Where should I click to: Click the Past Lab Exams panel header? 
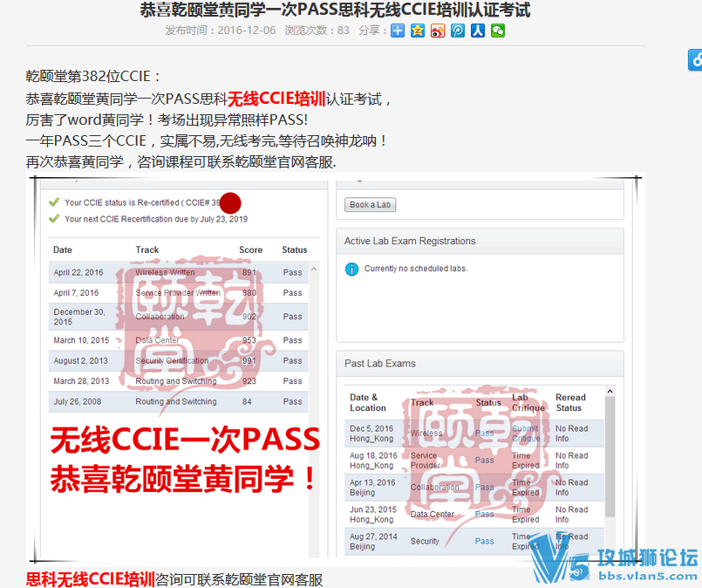[x=480, y=364]
